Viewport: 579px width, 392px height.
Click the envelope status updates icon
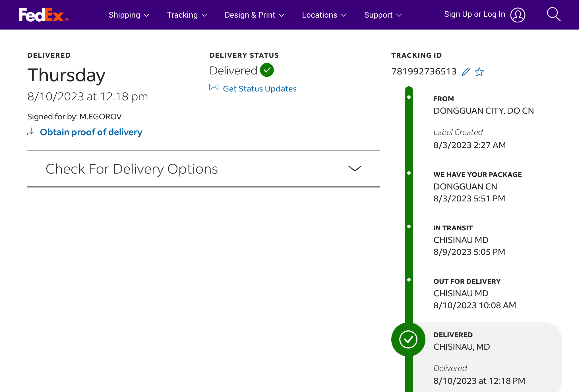[x=214, y=87]
